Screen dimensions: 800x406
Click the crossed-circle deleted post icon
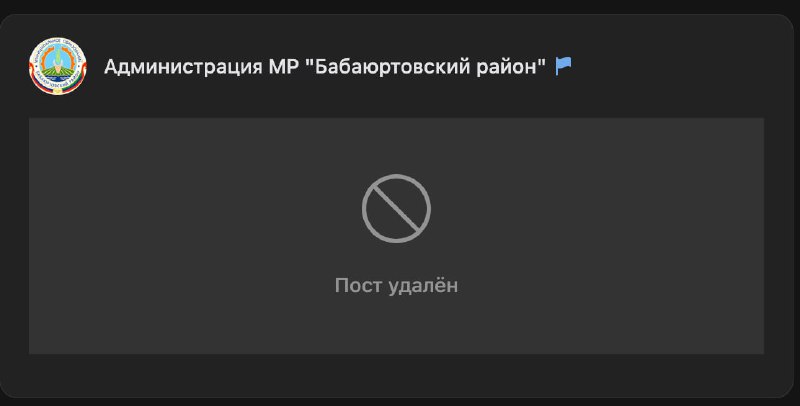tap(396, 208)
